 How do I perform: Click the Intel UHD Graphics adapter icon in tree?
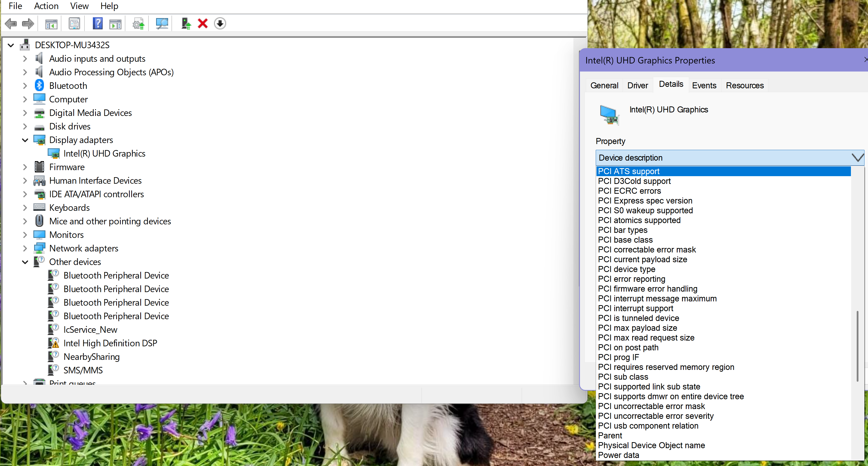(54, 154)
